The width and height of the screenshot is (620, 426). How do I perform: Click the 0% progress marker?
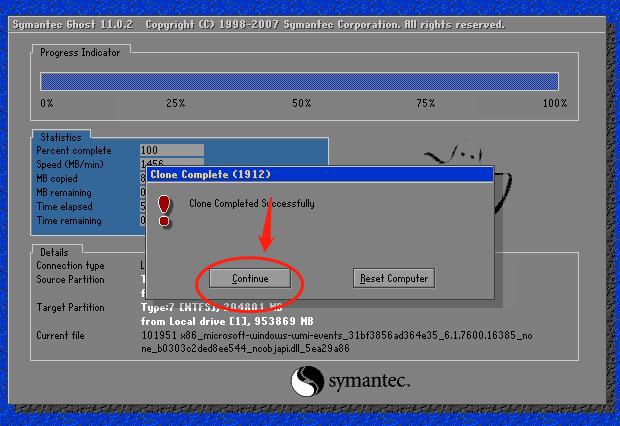pos(47,104)
